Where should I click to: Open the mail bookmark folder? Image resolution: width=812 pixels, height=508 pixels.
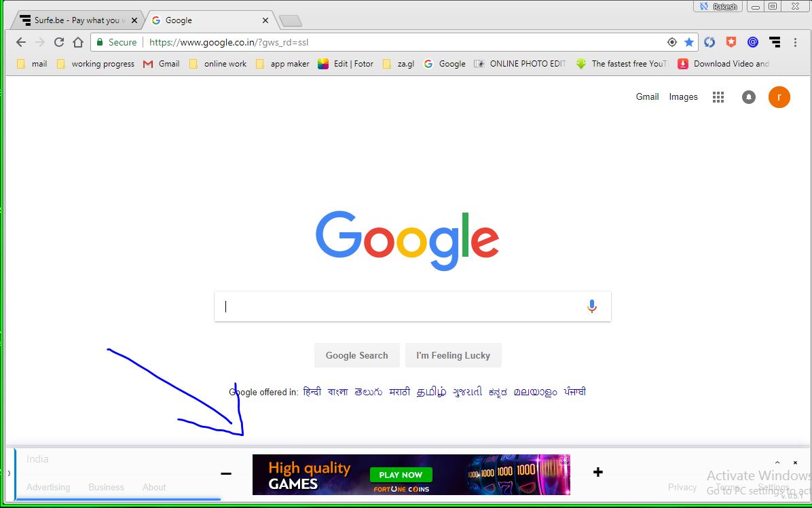(x=32, y=64)
